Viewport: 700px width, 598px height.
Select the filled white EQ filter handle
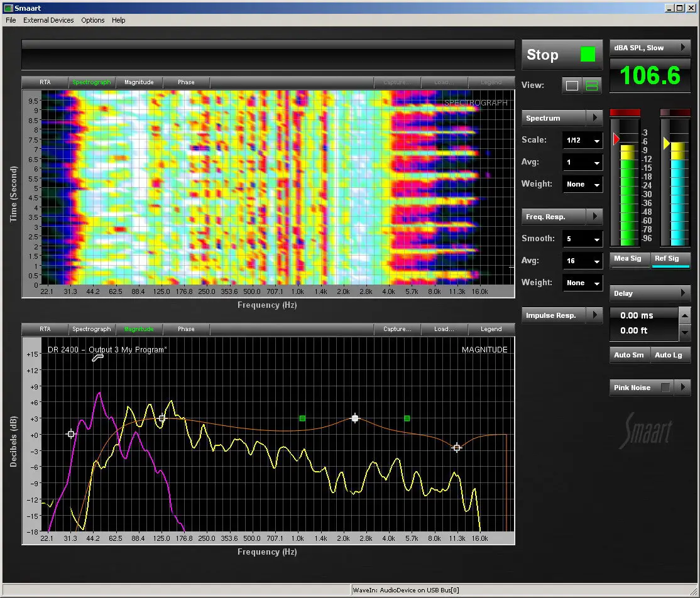[x=355, y=418]
